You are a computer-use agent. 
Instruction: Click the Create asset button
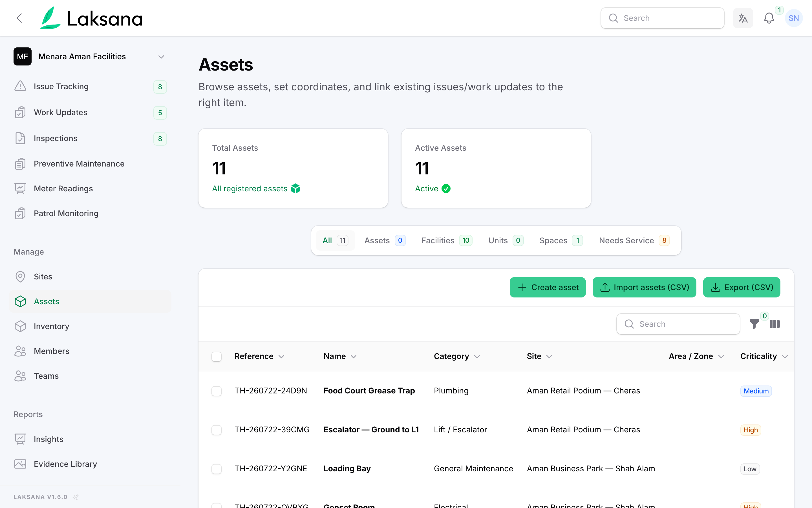tap(548, 287)
